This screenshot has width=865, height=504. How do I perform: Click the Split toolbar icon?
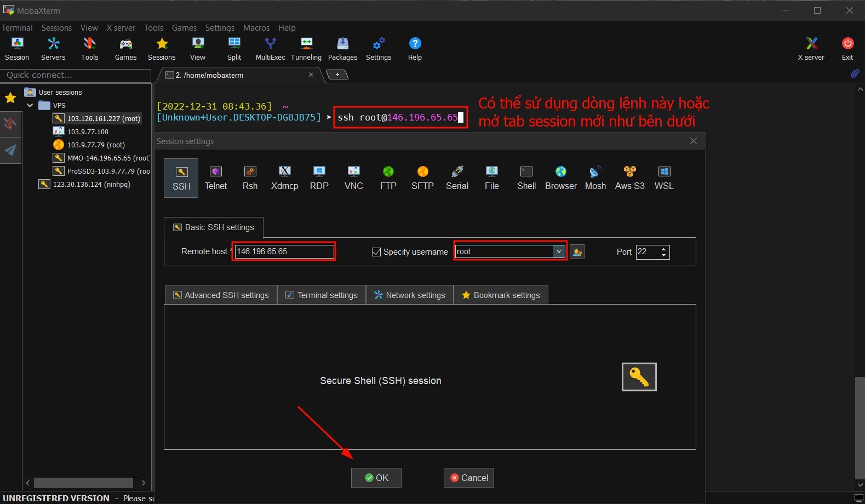234,49
